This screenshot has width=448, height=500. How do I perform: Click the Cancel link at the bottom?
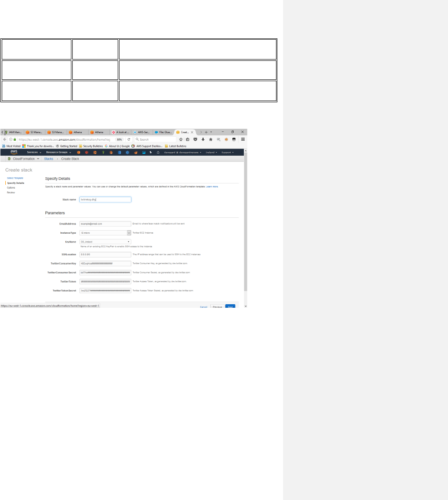[x=204, y=307]
